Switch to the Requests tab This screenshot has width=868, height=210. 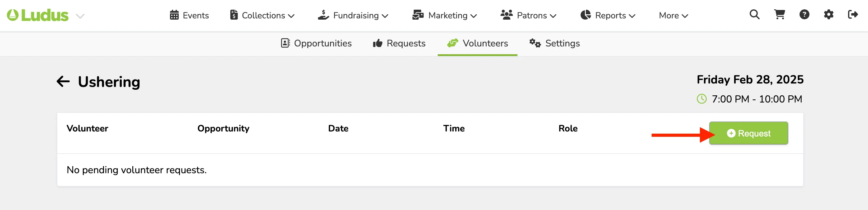coord(399,44)
